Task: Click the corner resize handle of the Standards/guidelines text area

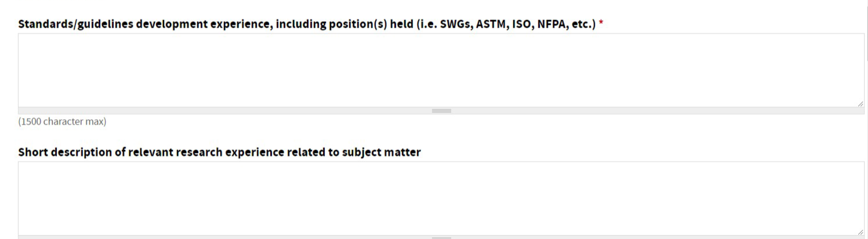Action: (x=860, y=104)
